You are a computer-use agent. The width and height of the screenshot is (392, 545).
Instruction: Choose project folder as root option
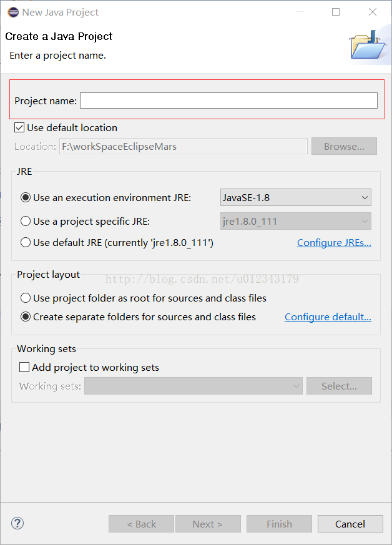pos(26,298)
